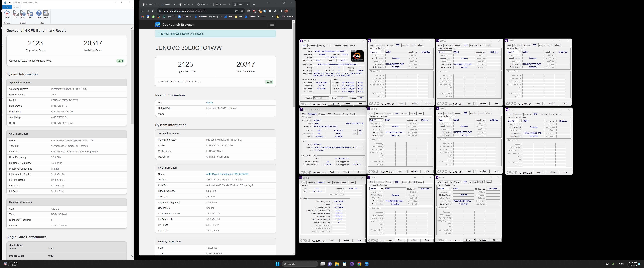The height and width of the screenshot is (268, 644).
Task: Upload result via Geekbench Upload icon
Action: 7,14
